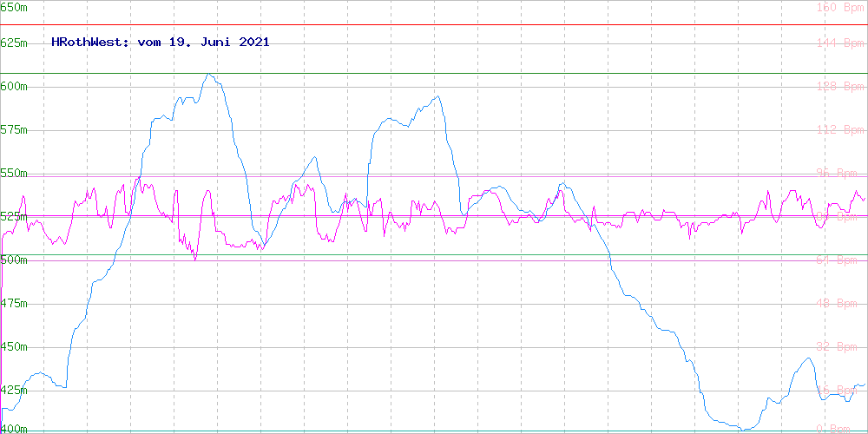Click the '550m' altitude axis label

coord(14,174)
